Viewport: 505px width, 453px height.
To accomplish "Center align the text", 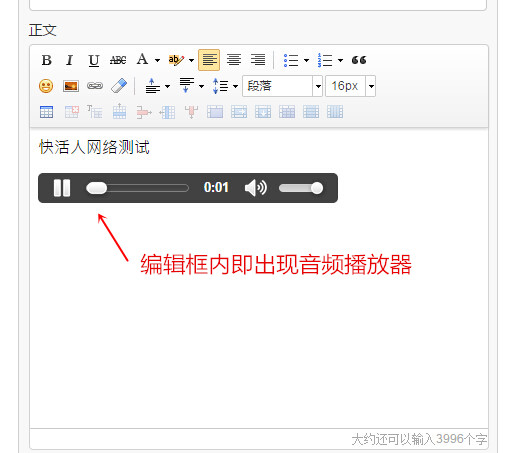I will [x=234, y=60].
